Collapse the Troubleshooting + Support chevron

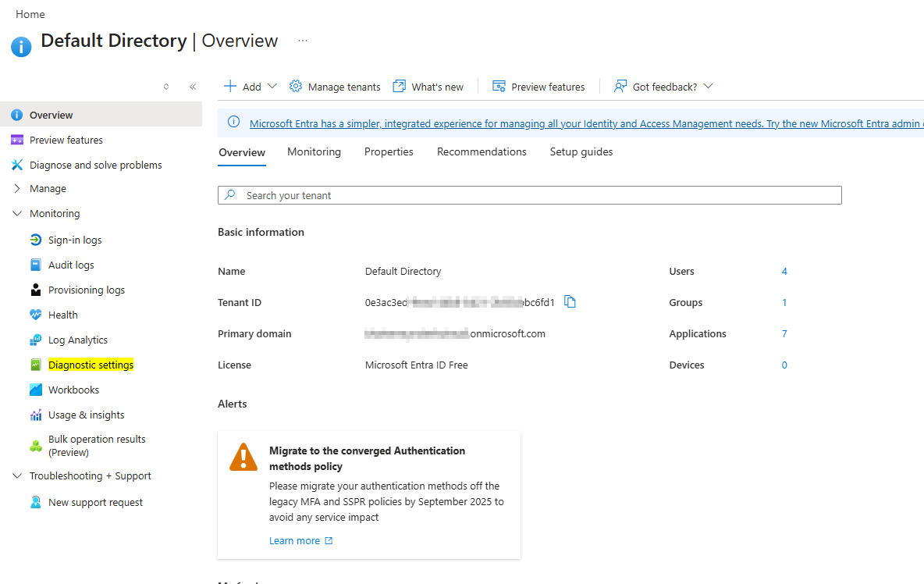click(x=17, y=475)
